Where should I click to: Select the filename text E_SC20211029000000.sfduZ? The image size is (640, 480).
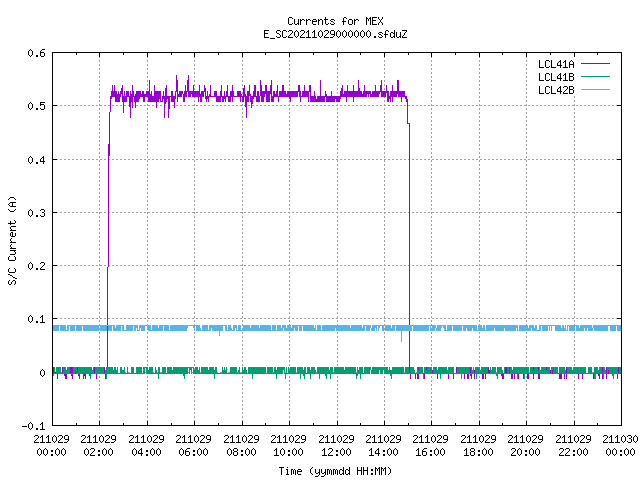[335, 34]
